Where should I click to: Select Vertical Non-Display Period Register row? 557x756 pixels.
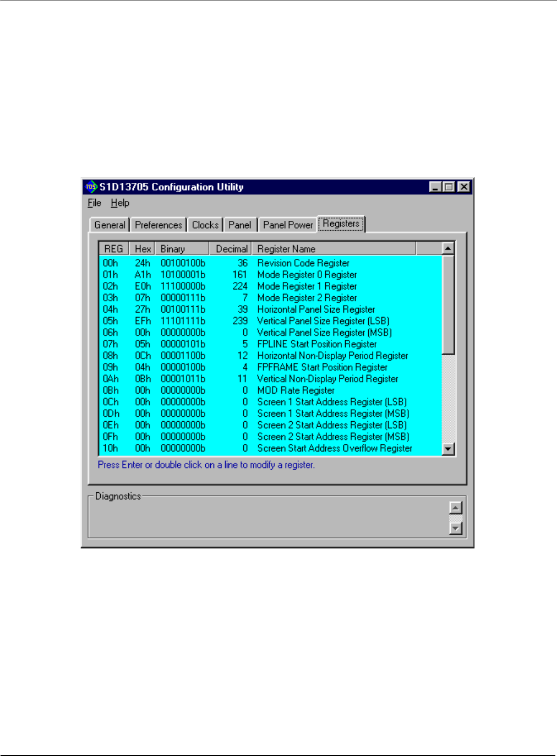point(271,379)
